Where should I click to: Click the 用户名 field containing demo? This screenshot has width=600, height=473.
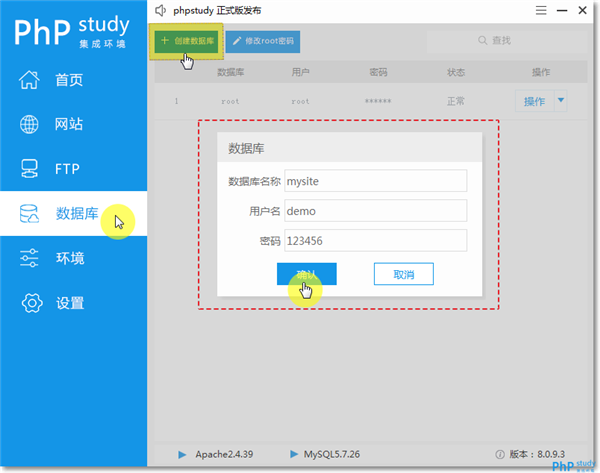(375, 210)
